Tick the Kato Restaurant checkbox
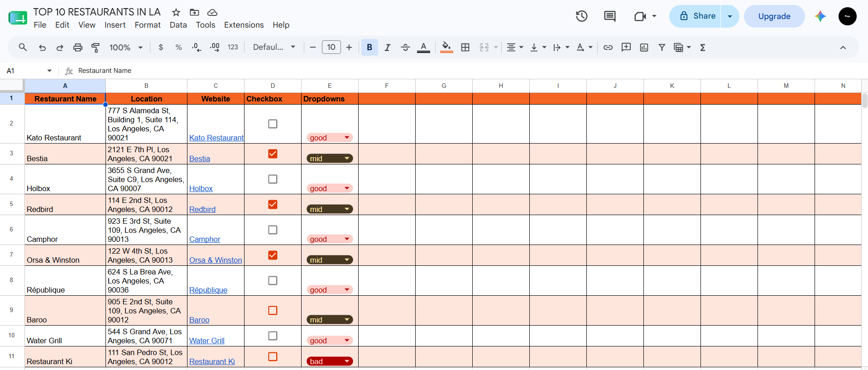Screen dimensions: 868x370 (273, 124)
